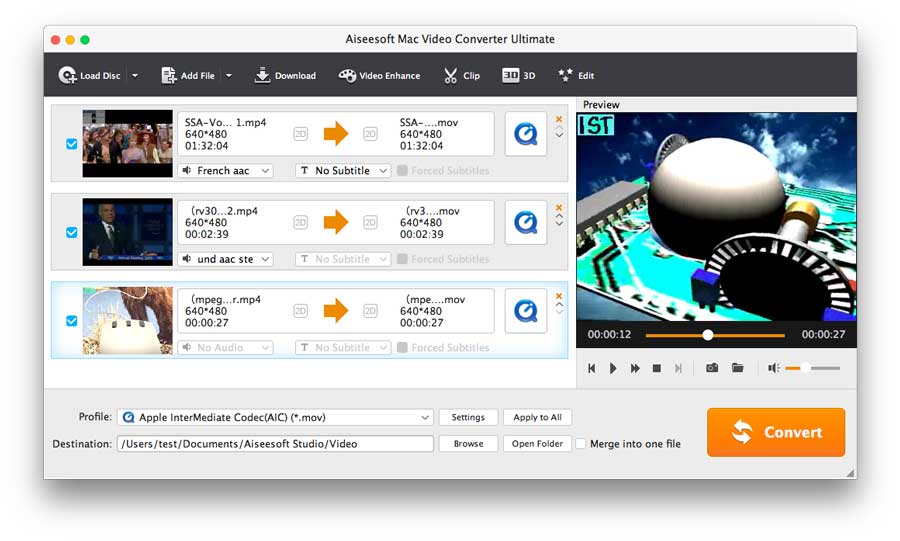Open the Edit effects tool
The height and width of the screenshot is (541, 900).
click(x=576, y=75)
